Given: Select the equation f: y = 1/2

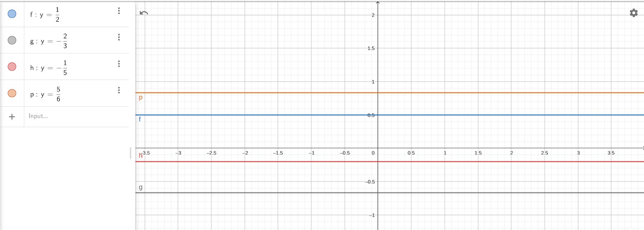Looking at the screenshot, I should click(45, 15).
